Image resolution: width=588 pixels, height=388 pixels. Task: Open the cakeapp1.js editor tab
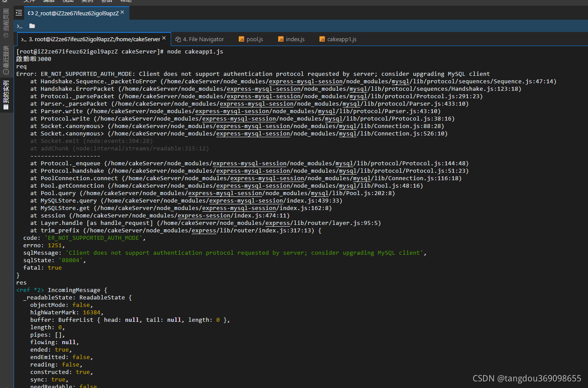(x=338, y=39)
